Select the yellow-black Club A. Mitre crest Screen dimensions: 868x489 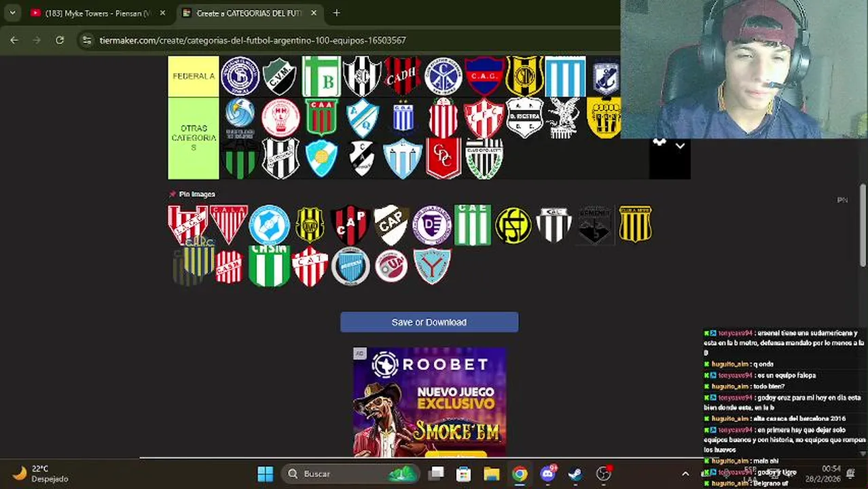tap(635, 224)
